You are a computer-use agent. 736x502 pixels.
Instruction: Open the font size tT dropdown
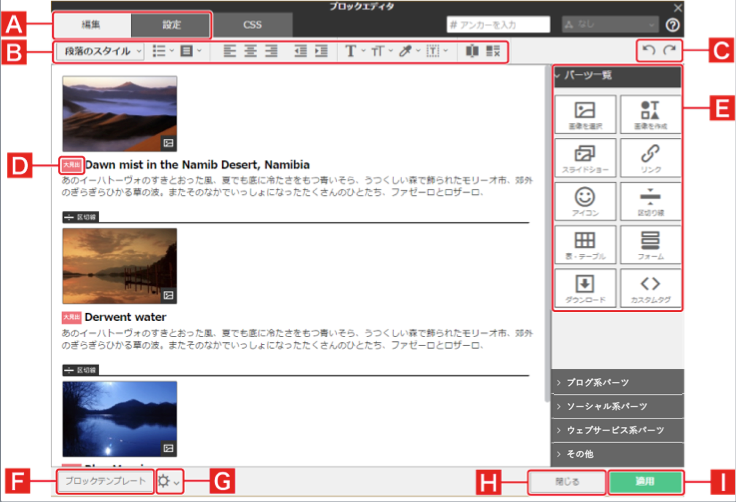pyautogui.click(x=382, y=51)
